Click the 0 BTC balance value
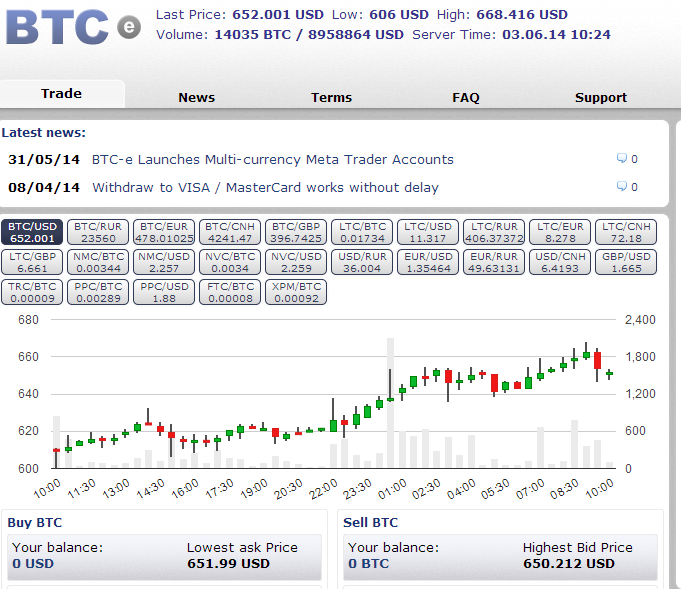 [x=369, y=564]
